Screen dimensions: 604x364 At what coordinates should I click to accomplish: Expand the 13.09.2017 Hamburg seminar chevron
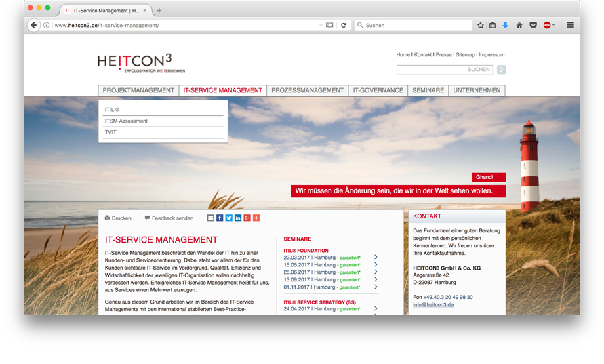click(376, 279)
